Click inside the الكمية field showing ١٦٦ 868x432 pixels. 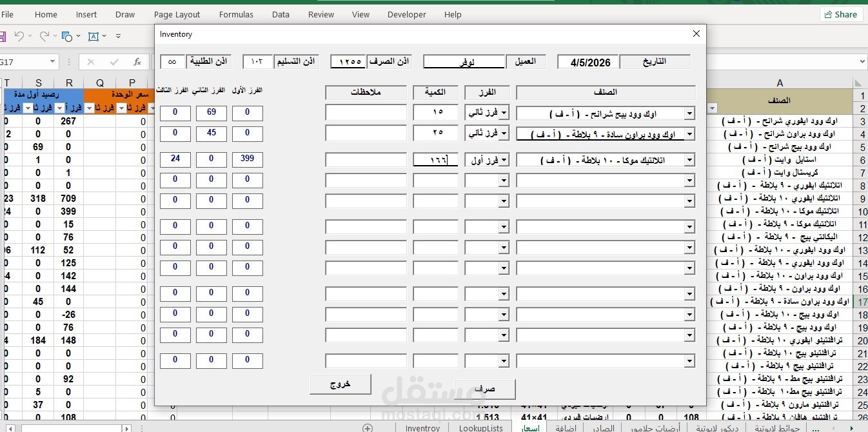435,159
